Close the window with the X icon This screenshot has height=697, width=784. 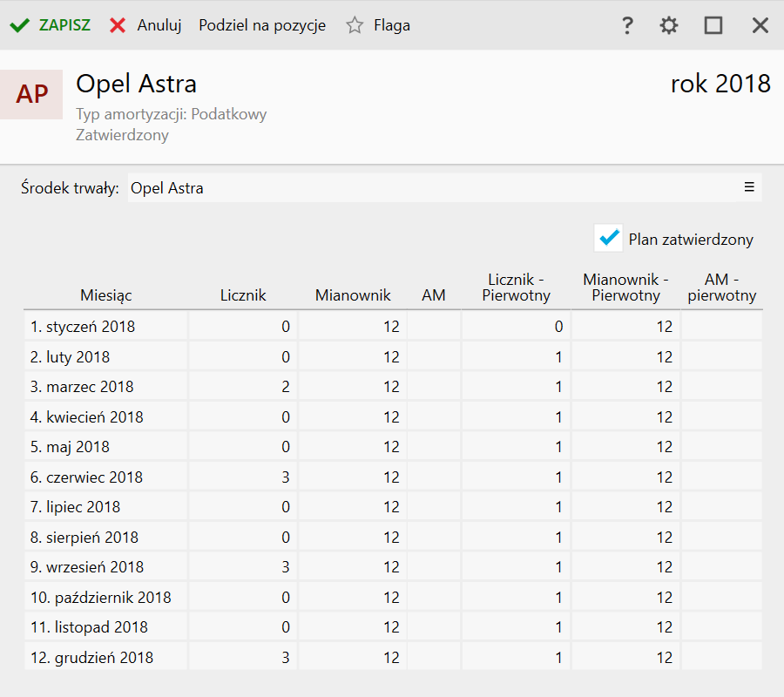pos(760,25)
